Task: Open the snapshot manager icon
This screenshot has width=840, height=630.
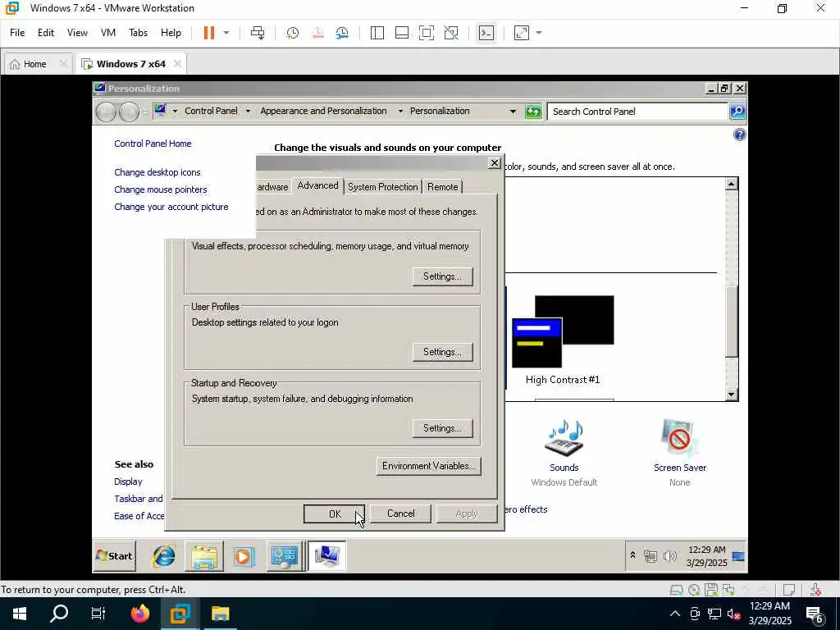Action: tap(342, 33)
